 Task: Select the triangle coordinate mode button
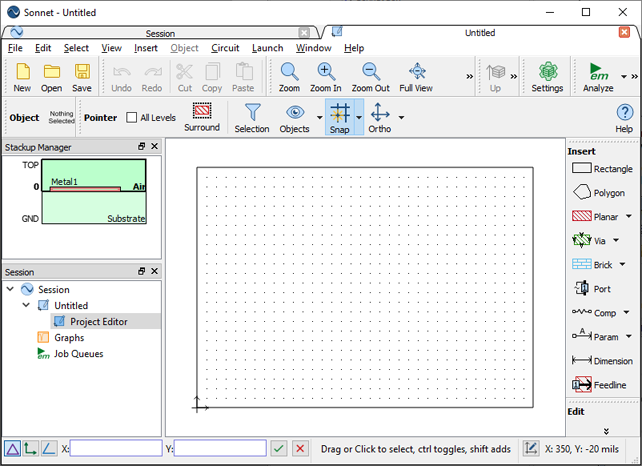[x=12, y=448]
